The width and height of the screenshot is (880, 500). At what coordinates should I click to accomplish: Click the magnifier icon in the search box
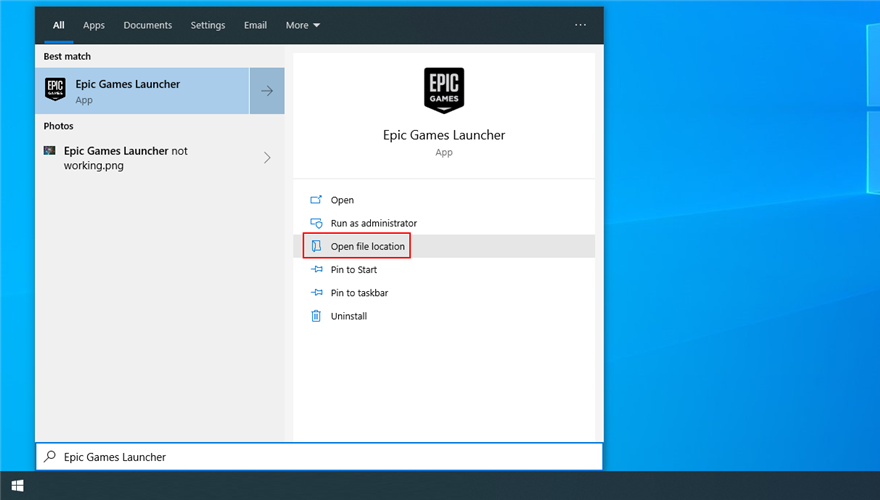click(50, 456)
